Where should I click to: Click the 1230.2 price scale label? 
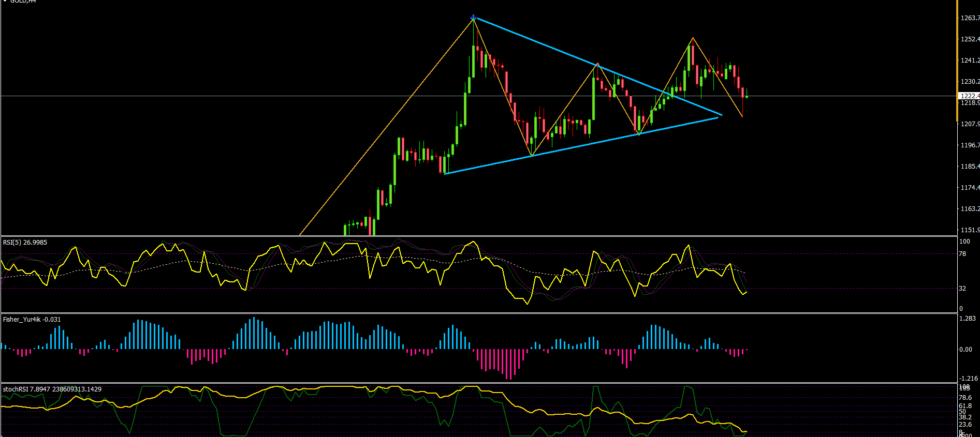click(970, 82)
